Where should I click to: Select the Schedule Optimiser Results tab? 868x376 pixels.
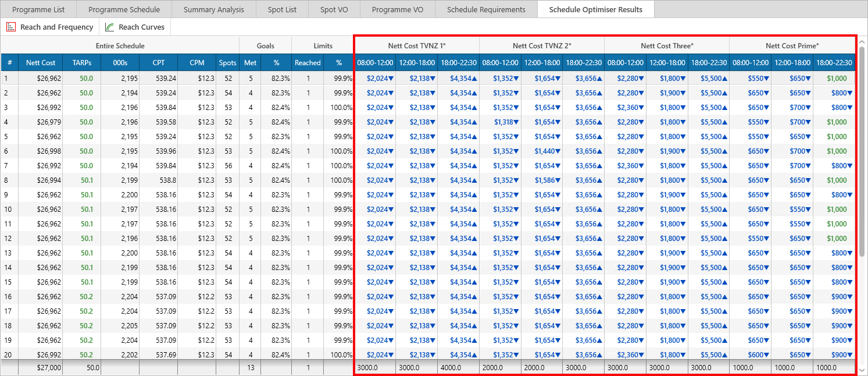(596, 9)
